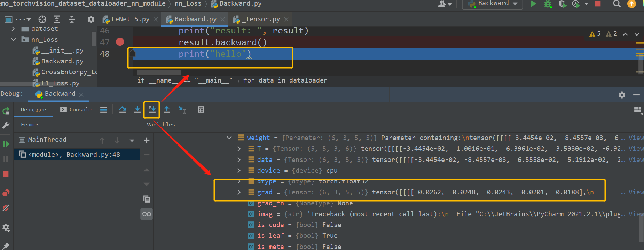Open the Backward run configuration dropdown
The image size is (644, 250).
pos(493,4)
